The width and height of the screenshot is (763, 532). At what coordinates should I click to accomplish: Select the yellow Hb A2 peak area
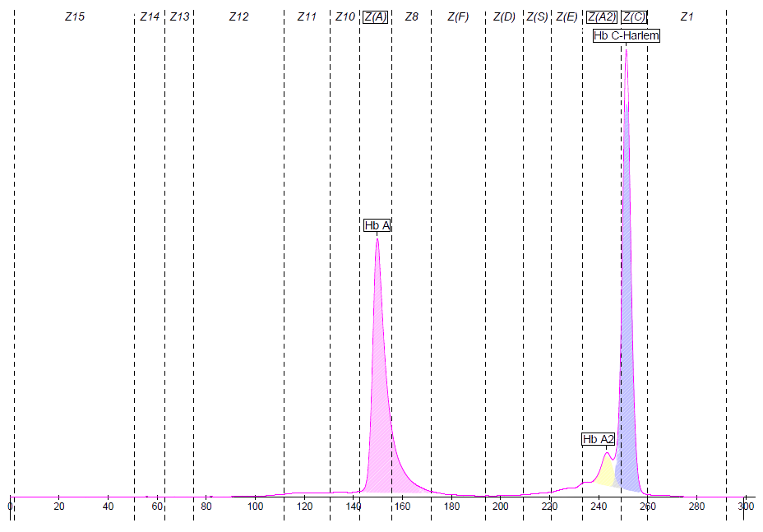click(x=607, y=472)
